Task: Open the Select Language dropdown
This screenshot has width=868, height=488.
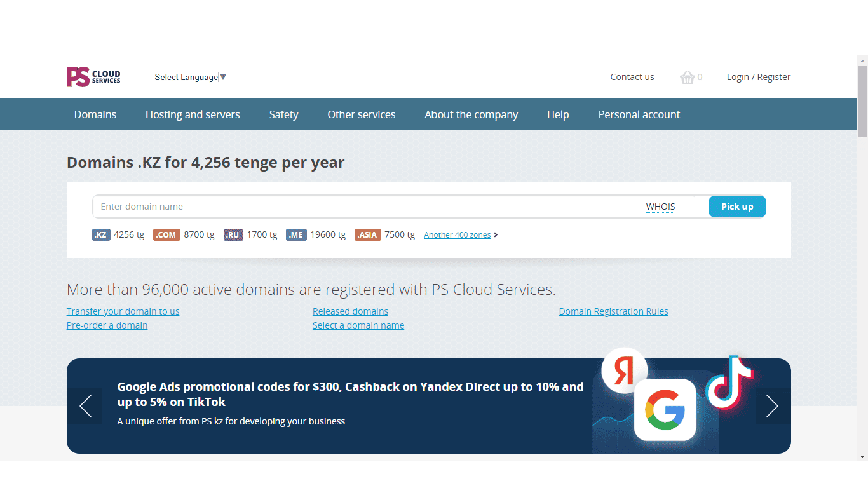Action: coord(190,77)
